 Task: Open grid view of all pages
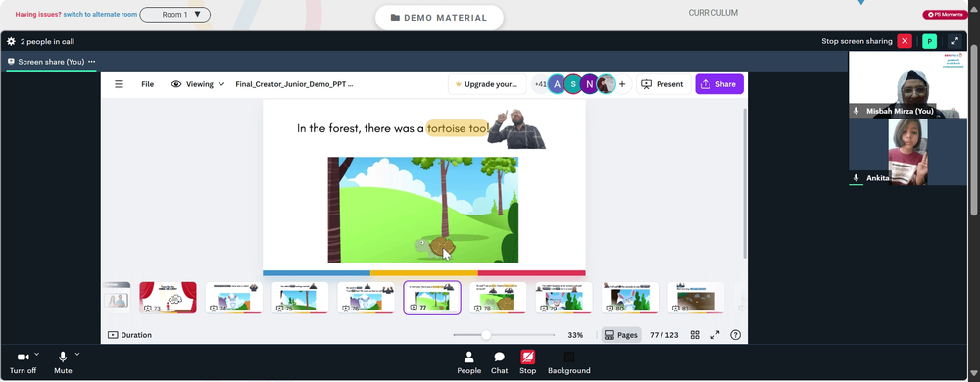point(695,335)
